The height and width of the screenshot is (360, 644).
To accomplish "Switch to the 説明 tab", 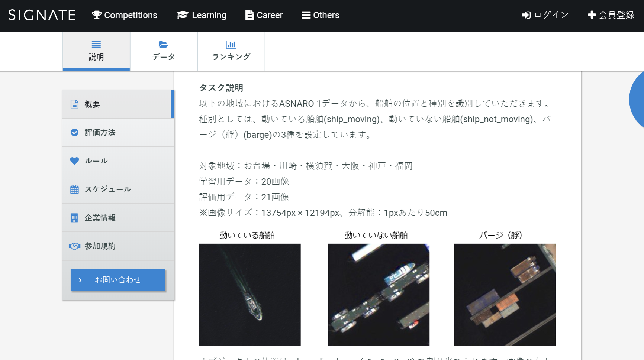I will click(x=96, y=52).
